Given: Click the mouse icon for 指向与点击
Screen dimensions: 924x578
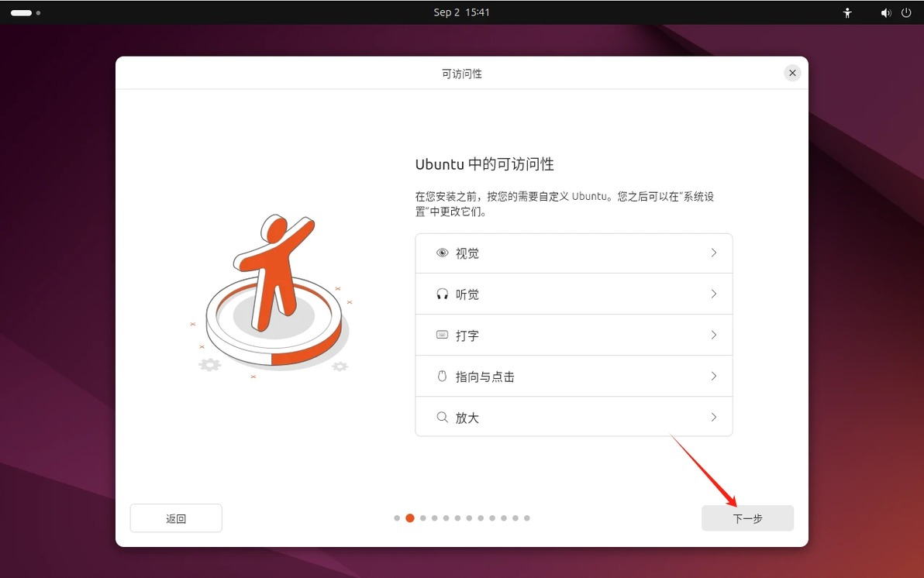Looking at the screenshot, I should pyautogui.click(x=442, y=376).
